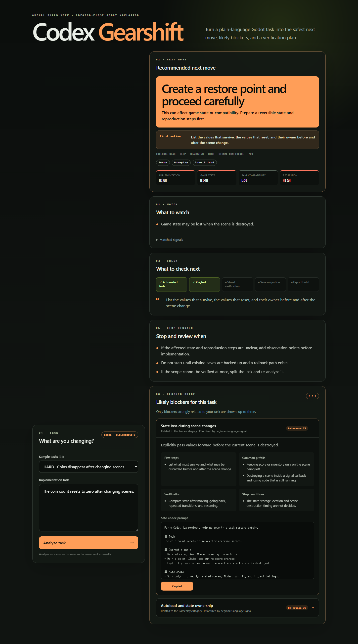Expand the Matched signals disclosure

(170, 240)
